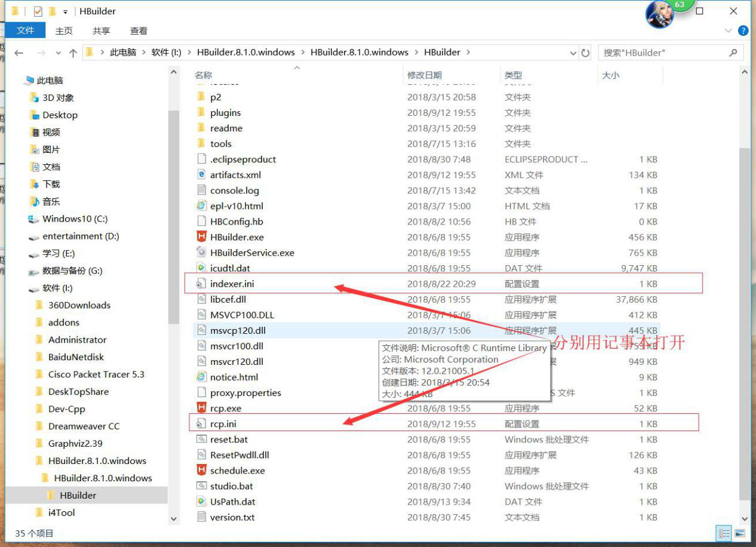Click the blue help question mark icon
Image resolution: width=756 pixels, height=547 pixels.
coord(743,30)
